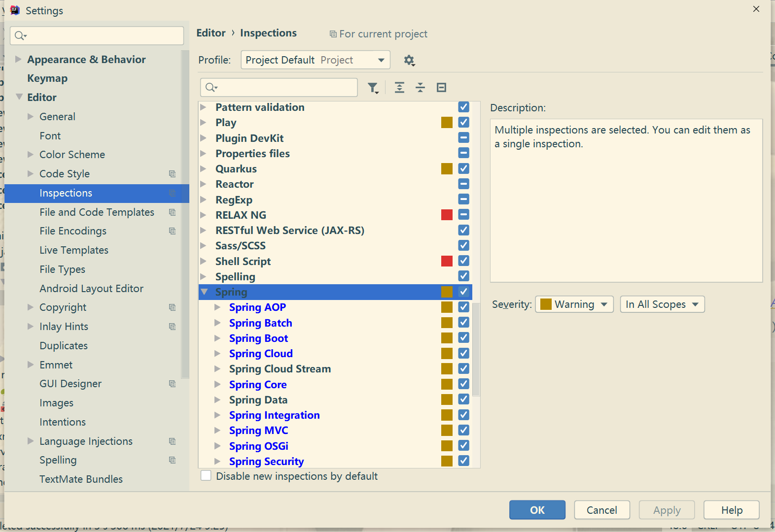This screenshot has width=775, height=532.
Task: Select the Sass/SCSS inspection group
Action: (x=335, y=245)
